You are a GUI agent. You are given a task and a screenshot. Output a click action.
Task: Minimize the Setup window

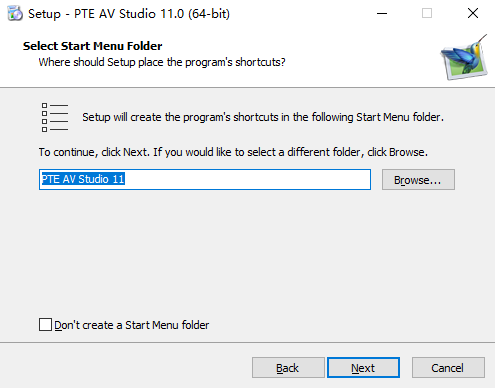point(382,14)
